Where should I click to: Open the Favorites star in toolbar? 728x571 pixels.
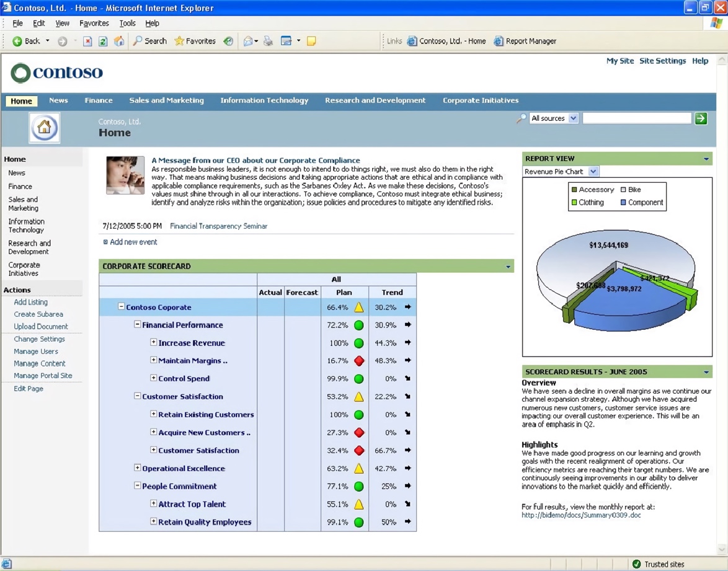(195, 42)
